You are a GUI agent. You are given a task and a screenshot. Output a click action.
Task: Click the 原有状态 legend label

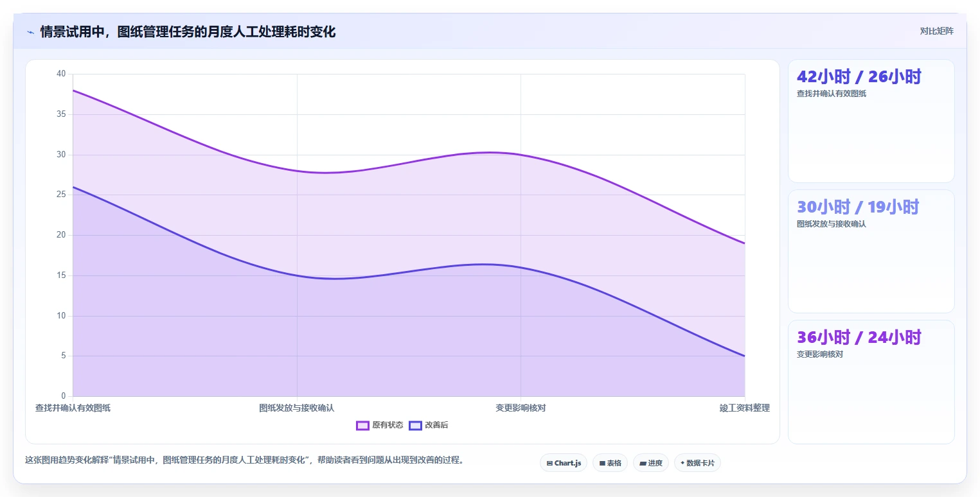[x=388, y=425]
